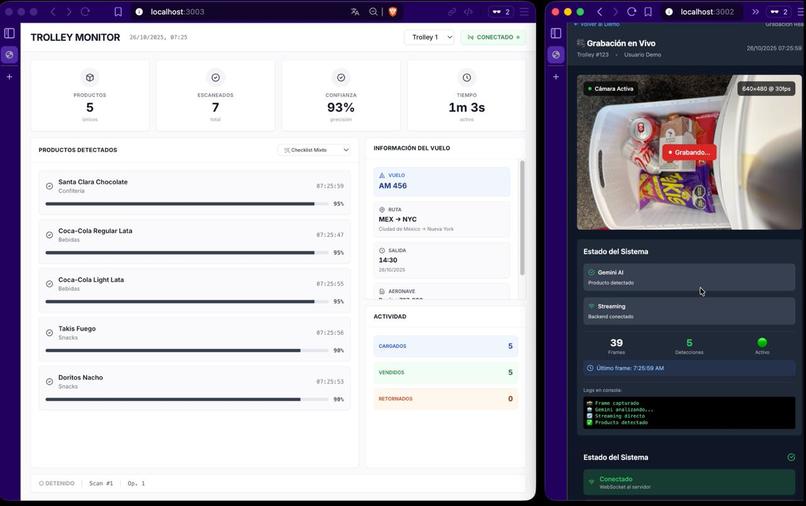Click check icon beside Santa Clara Chocolate
Viewport: 806px width, 506px height.
point(49,186)
